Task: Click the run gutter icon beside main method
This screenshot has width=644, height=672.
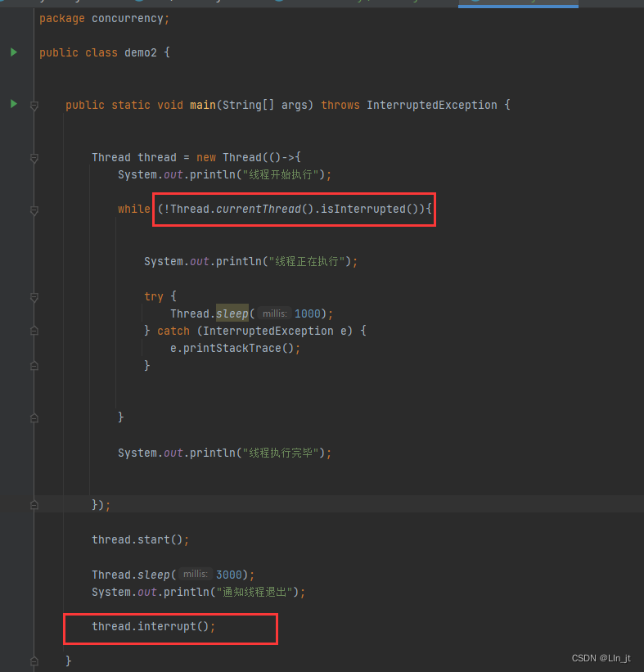Action: (x=14, y=104)
